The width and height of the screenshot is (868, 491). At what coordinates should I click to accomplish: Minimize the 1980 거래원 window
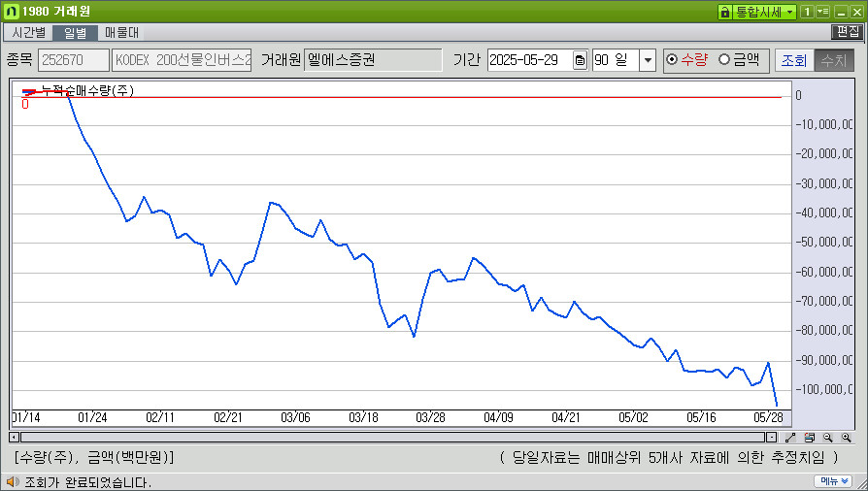(x=841, y=12)
